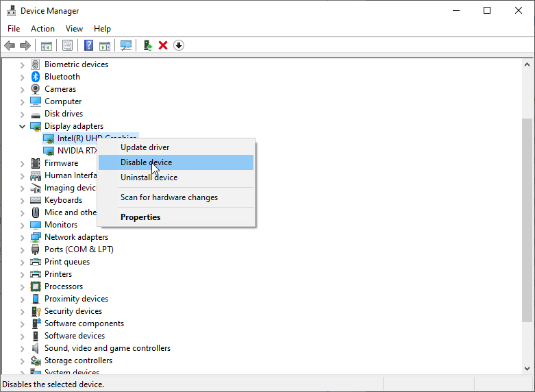Click the Update device driver toolbar icon
The image size is (535, 392).
(147, 45)
